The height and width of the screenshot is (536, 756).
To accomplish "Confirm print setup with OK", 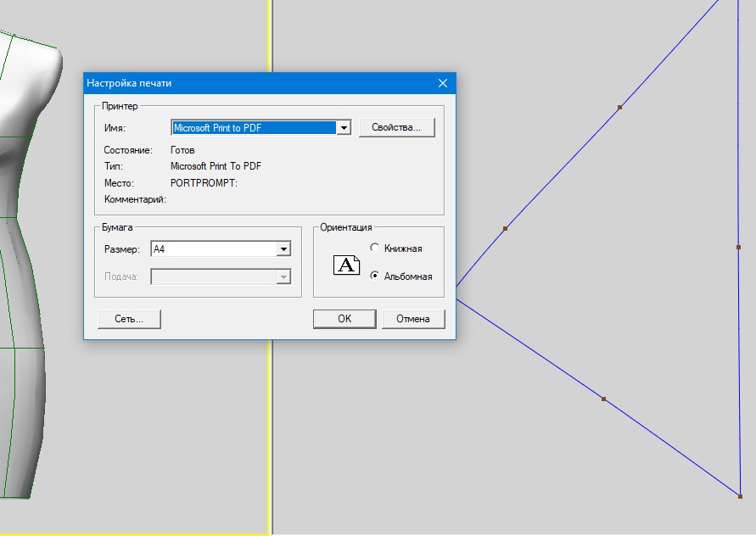I will [344, 319].
